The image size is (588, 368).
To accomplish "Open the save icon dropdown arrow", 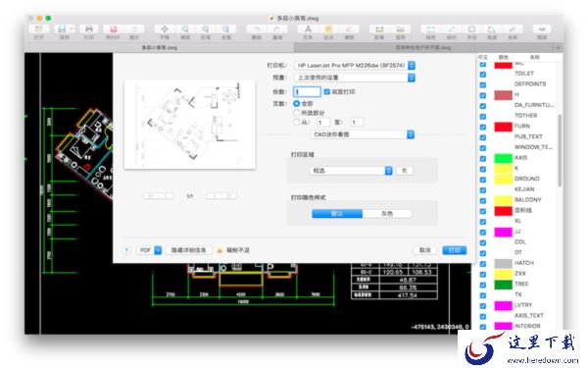I will click(x=72, y=28).
